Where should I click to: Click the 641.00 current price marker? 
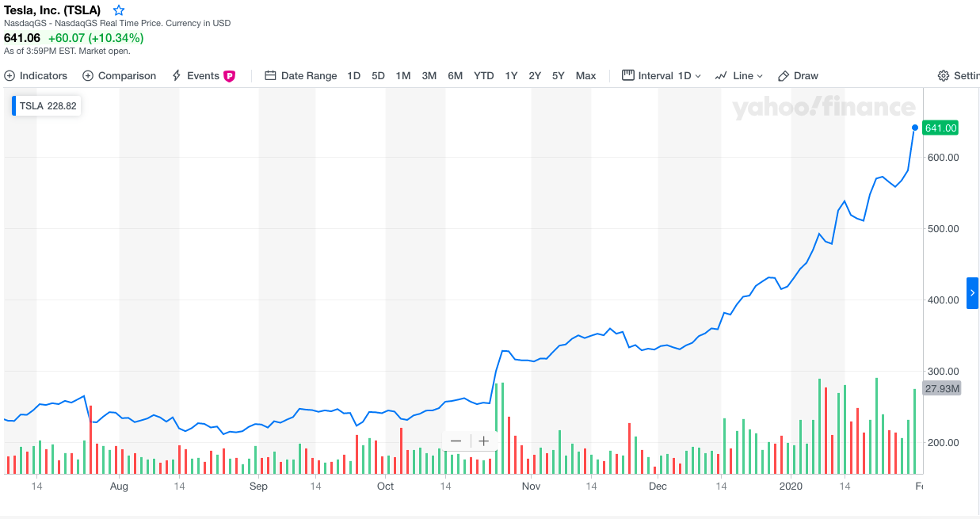point(940,128)
